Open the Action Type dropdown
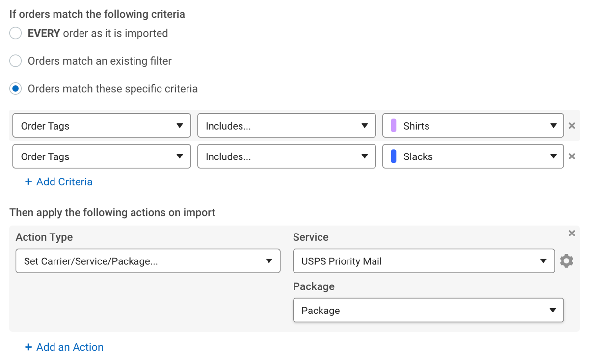Screen dimensions: 589x364 click(148, 260)
